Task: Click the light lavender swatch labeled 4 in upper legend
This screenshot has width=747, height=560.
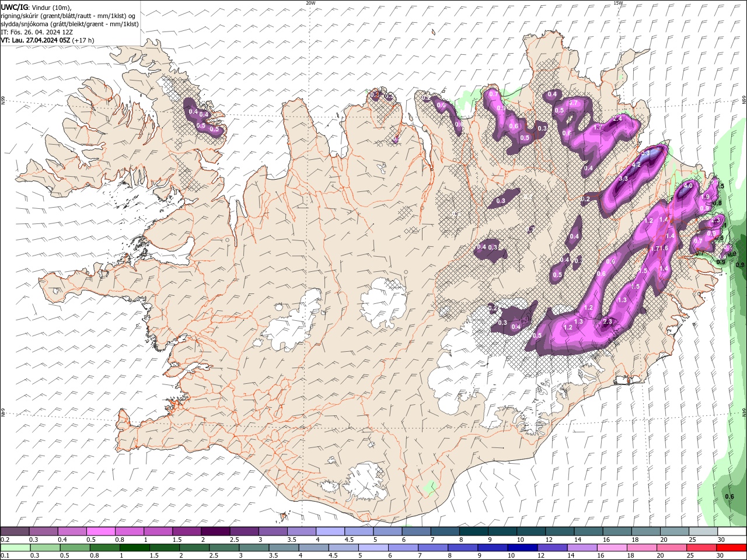Action: 329,531
